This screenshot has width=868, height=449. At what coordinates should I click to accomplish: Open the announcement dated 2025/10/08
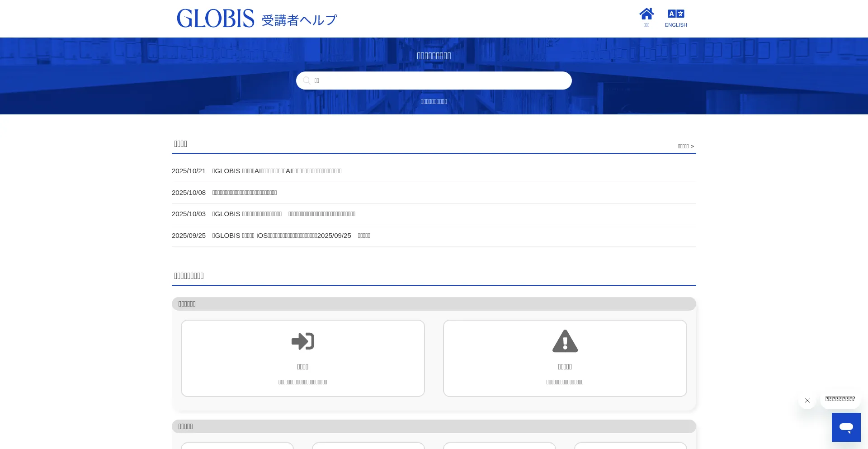pos(245,193)
